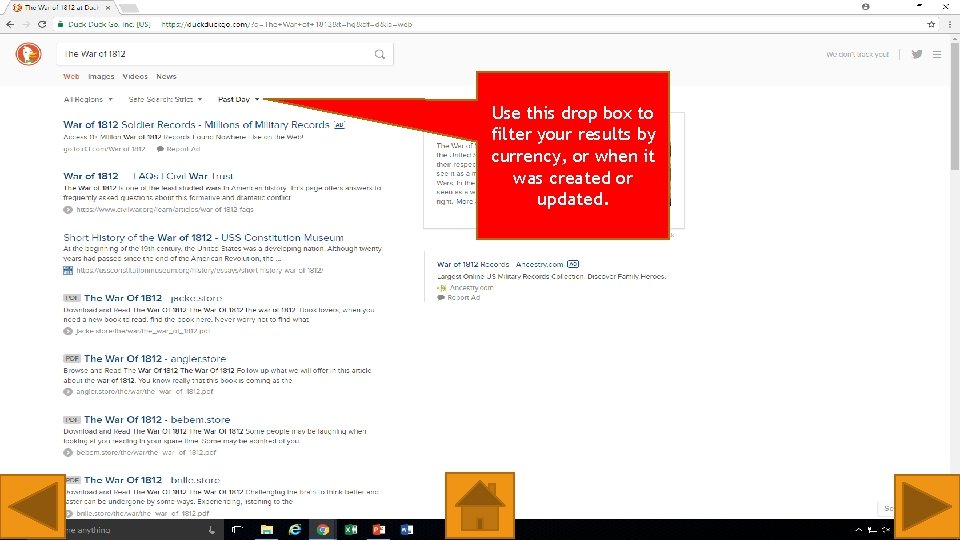Screen dimensions: 960x540
Task: Click the browser back arrow
Action: (10, 24)
